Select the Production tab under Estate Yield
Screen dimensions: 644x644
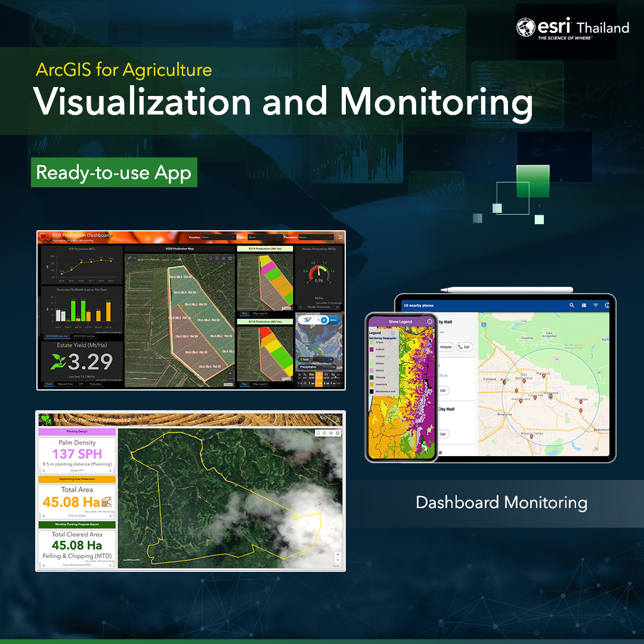(95, 384)
